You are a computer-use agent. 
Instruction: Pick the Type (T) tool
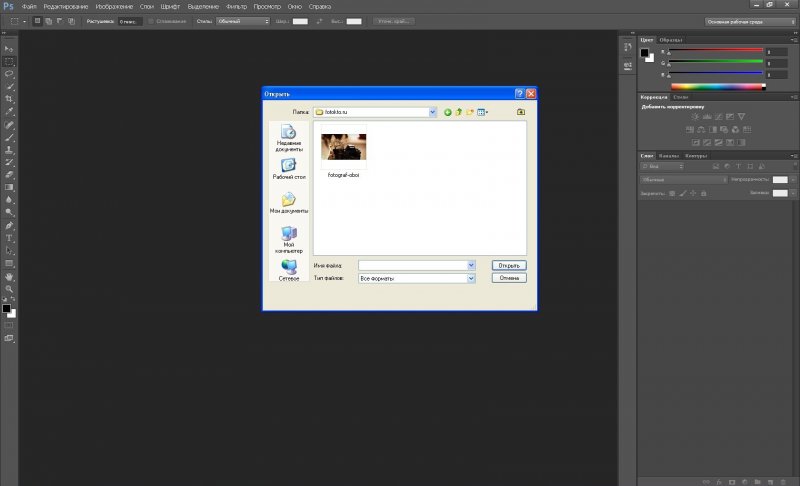point(10,238)
